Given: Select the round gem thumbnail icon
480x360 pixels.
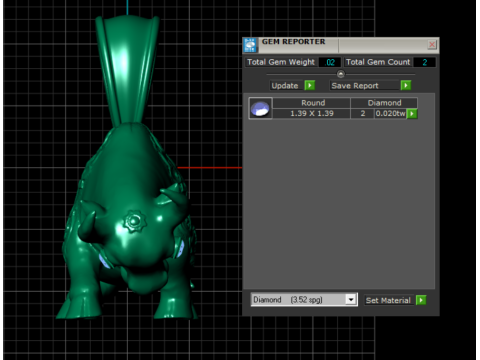Looking at the screenshot, I should coord(260,108).
